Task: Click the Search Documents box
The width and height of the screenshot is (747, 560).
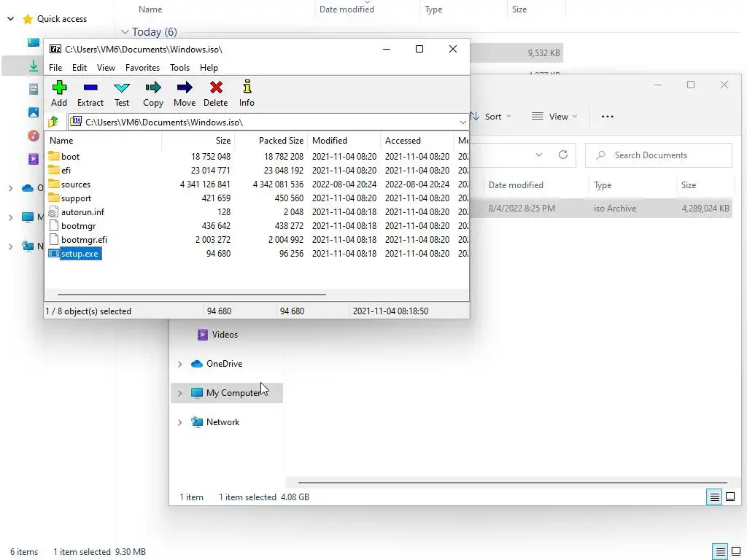Action: 659,155
